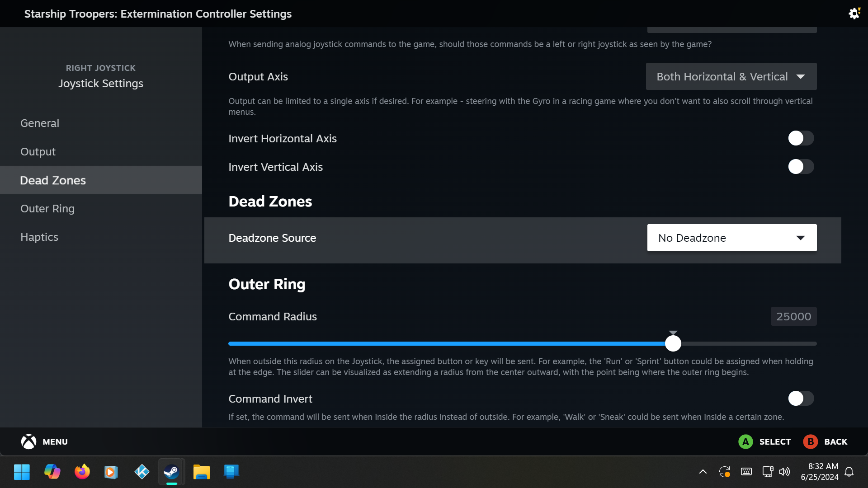Toggle Invert Horizontal Axis switch
Image resolution: width=868 pixels, height=488 pixels.
801,138
